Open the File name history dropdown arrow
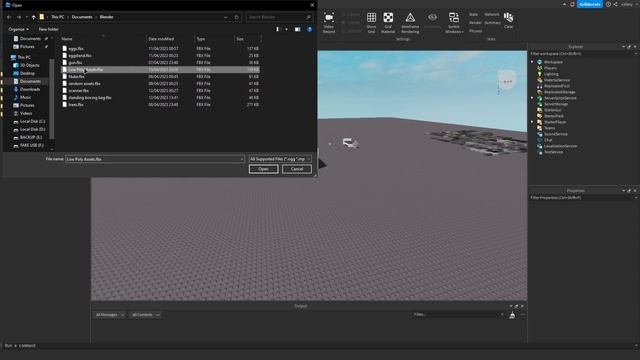This screenshot has height=360, width=640. point(242,159)
